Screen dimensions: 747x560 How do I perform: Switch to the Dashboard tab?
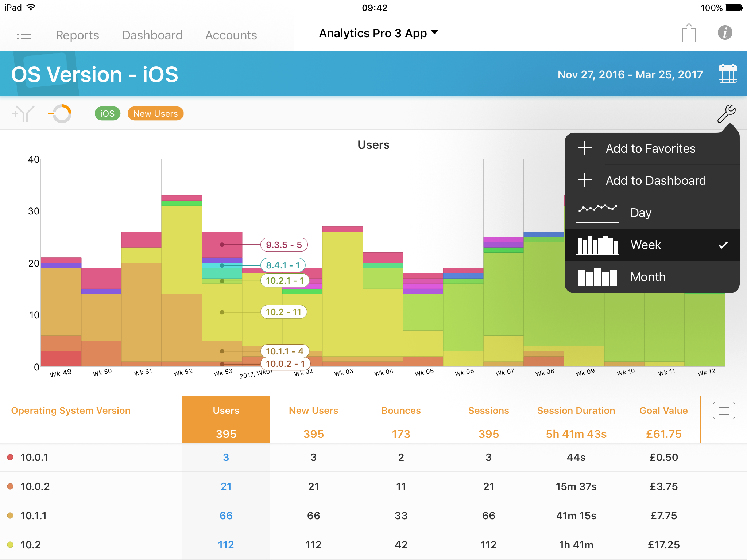[x=152, y=35]
